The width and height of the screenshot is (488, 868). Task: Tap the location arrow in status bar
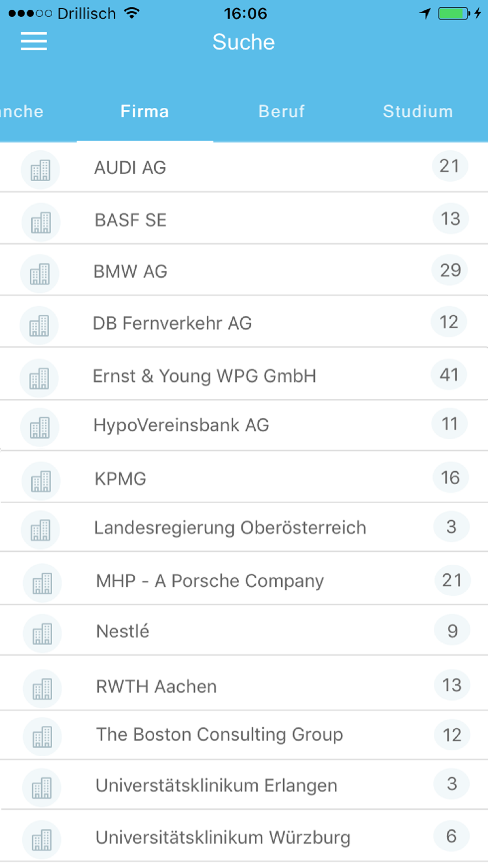click(425, 13)
